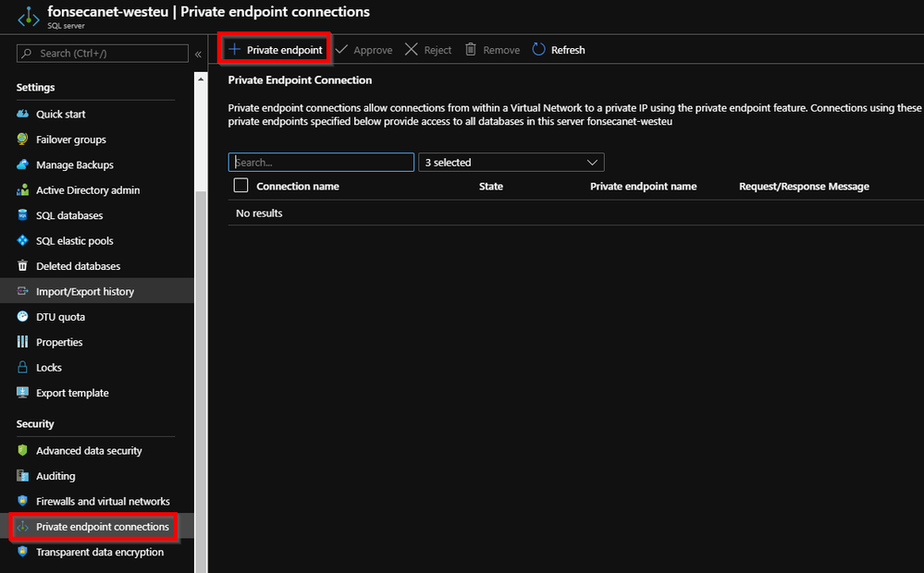
Task: Click the Refresh toolbar button label
Action: [x=568, y=50]
